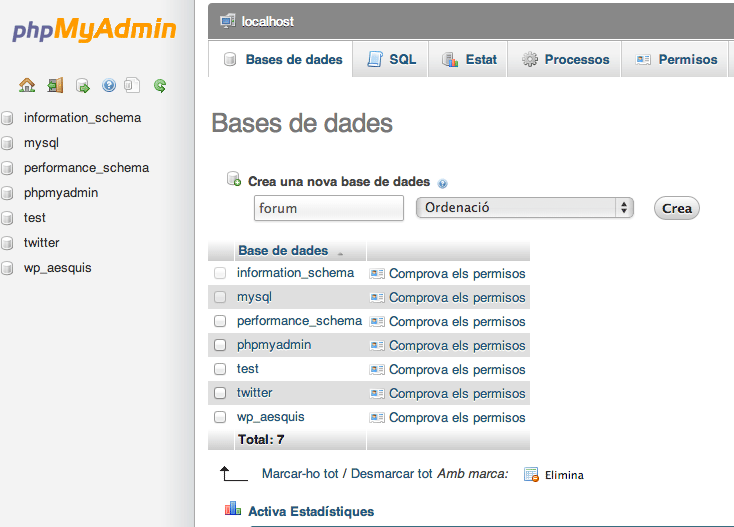
Task: Open wp_aesquis database in the sidebar
Action: (58, 268)
